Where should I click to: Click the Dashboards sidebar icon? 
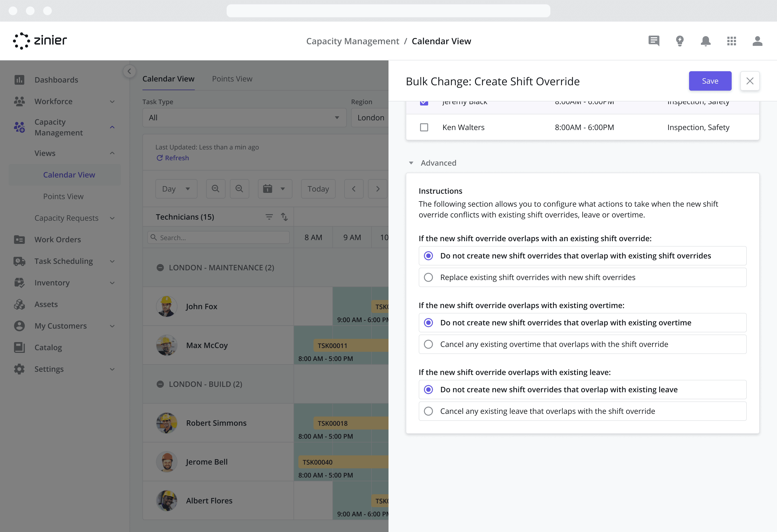(x=19, y=80)
